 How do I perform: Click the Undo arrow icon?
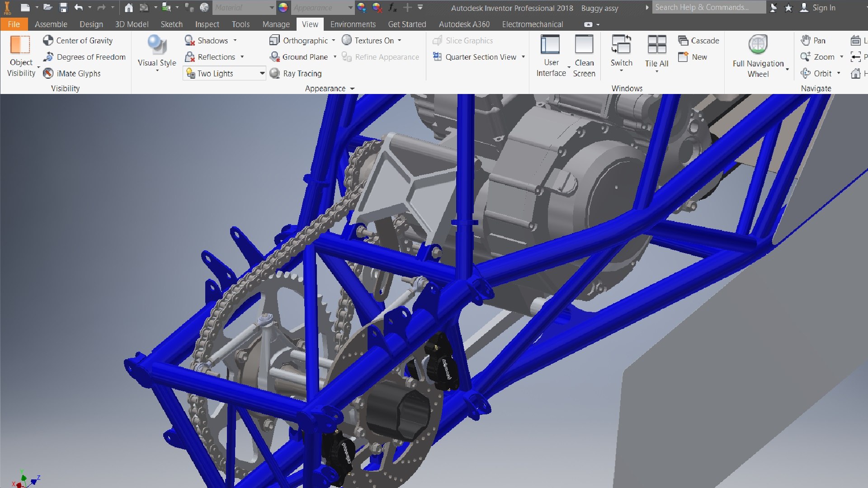(79, 8)
